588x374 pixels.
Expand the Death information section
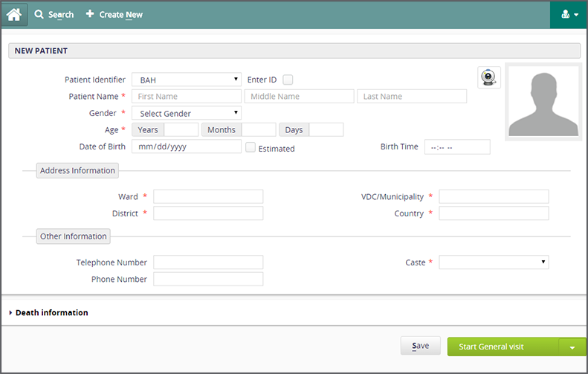pos(48,312)
